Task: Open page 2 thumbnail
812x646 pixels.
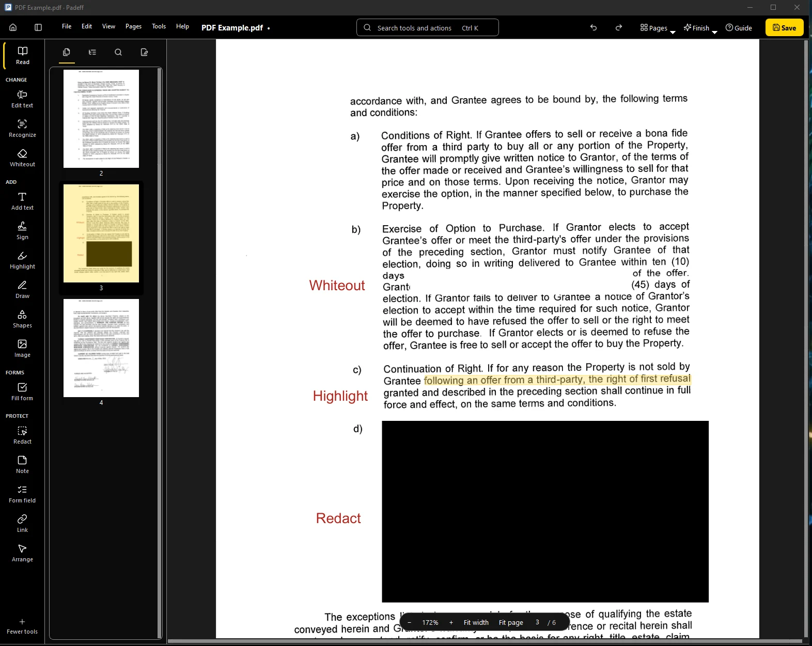Action: 101,119
